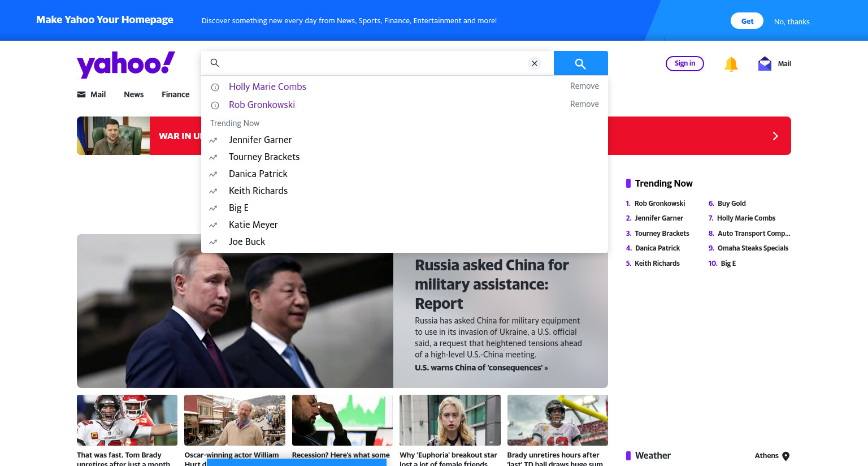Open the Zelensky thumbnail in War banner
Screen dimensions: 868x466
coord(113,136)
